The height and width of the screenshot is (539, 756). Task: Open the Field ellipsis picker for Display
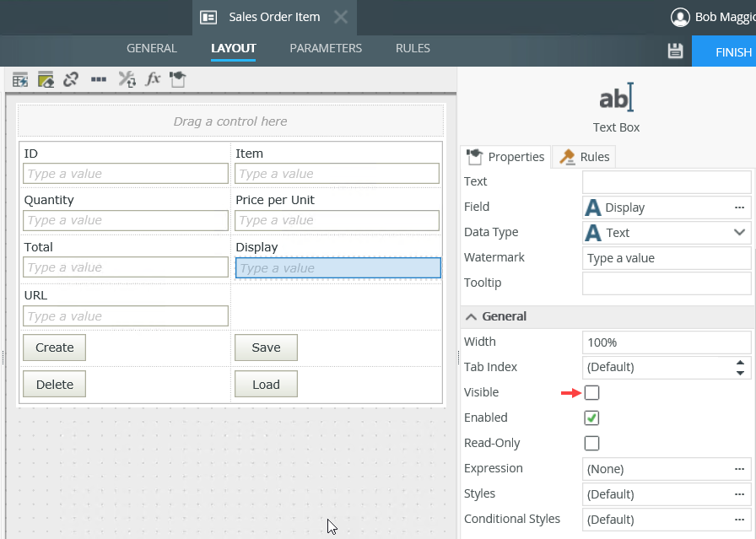click(739, 208)
